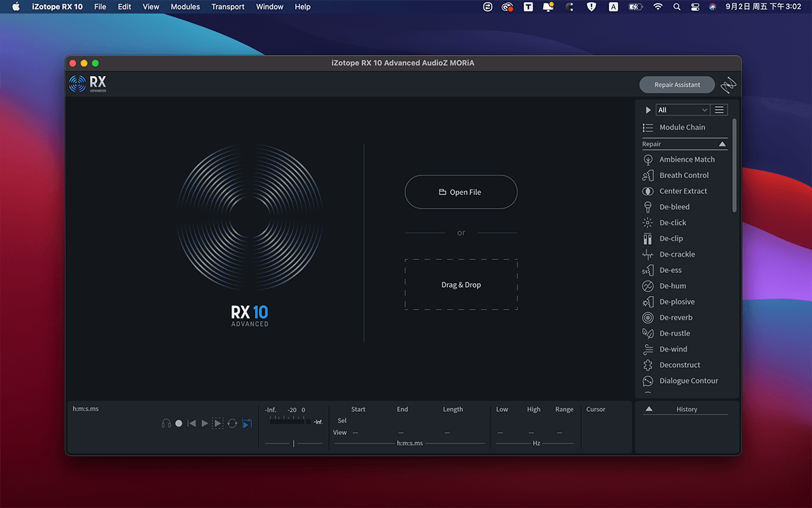
Task: Open the module list view menu
Action: pos(719,110)
